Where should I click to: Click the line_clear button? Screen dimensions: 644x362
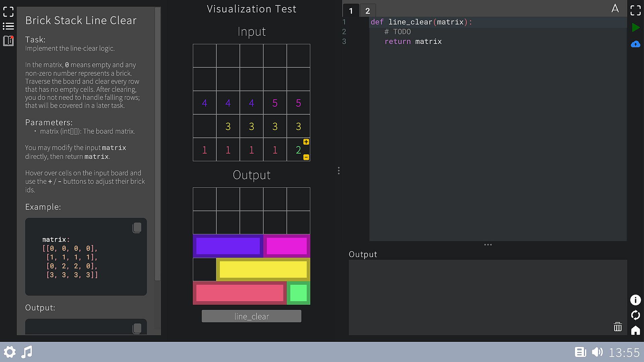(x=252, y=316)
